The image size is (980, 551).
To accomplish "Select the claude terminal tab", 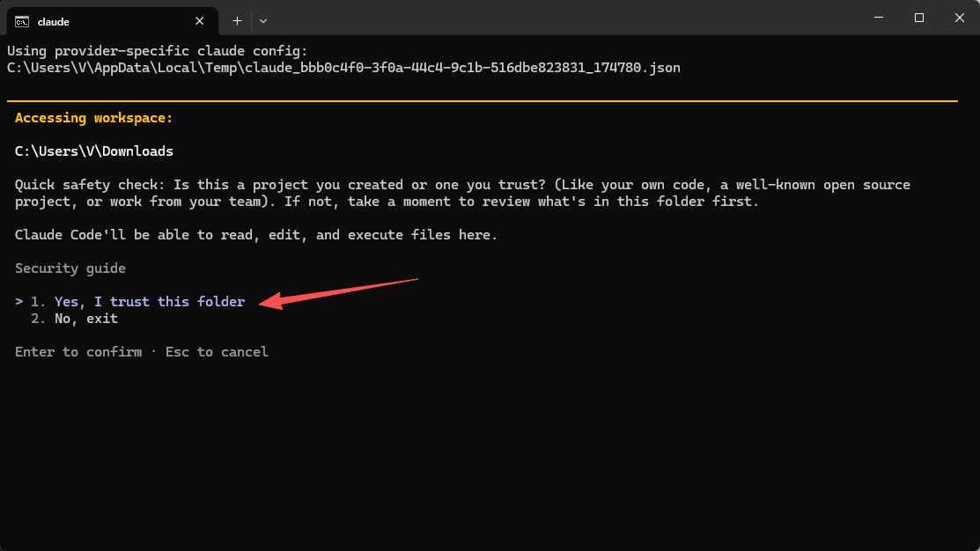I will click(x=113, y=21).
